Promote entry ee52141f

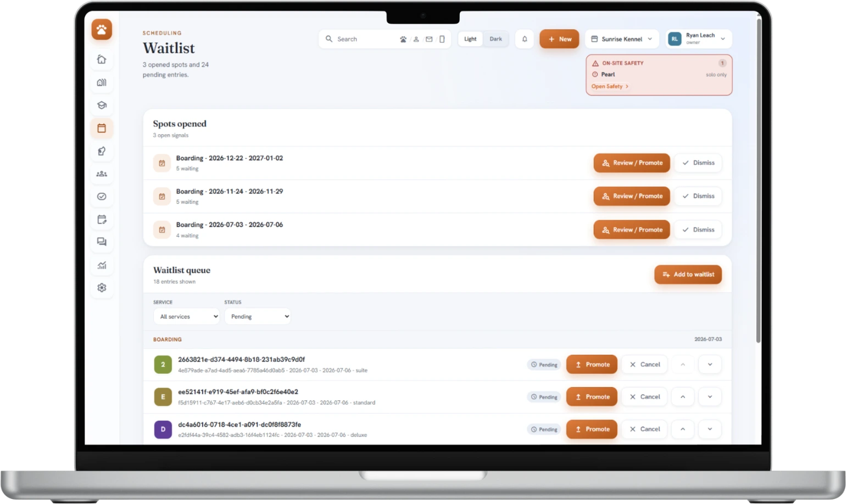(592, 397)
